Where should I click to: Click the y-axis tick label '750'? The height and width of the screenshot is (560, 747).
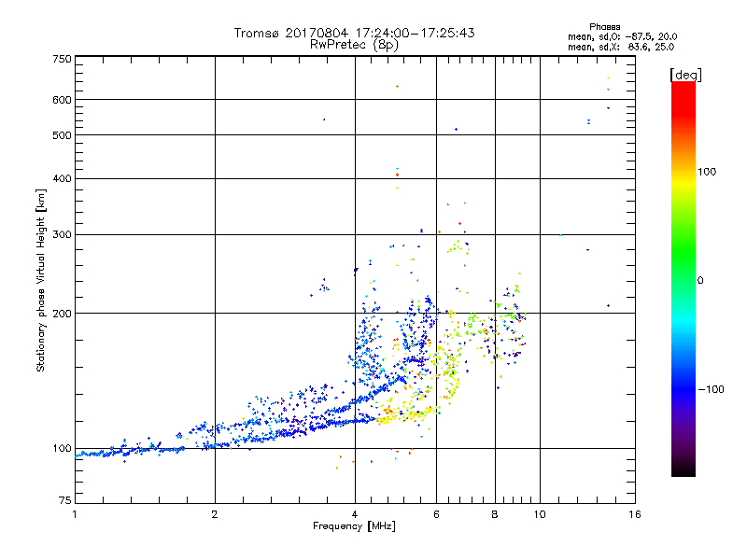[x=62, y=59]
